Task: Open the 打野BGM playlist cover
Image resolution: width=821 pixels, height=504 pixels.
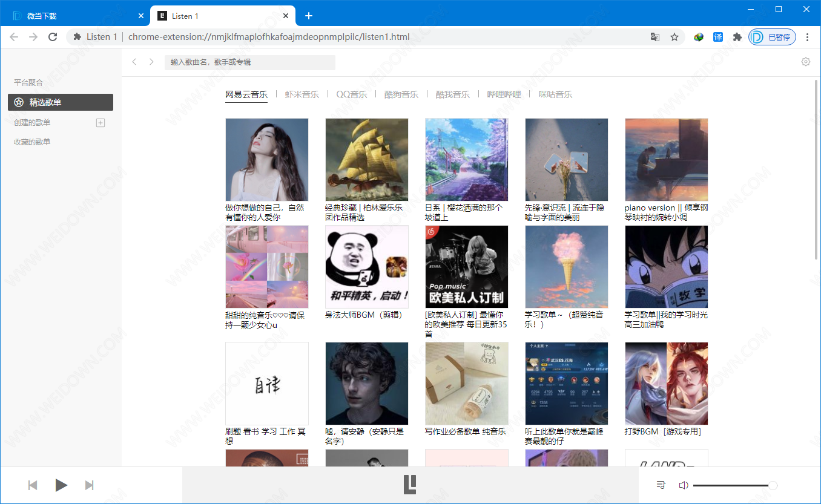Action: tap(667, 384)
